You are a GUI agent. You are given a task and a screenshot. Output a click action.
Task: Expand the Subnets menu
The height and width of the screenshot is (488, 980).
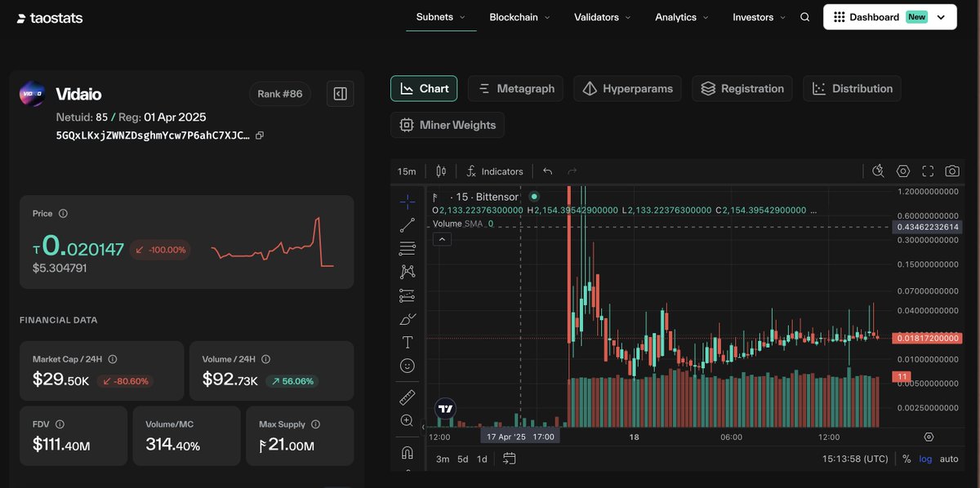[x=440, y=17]
